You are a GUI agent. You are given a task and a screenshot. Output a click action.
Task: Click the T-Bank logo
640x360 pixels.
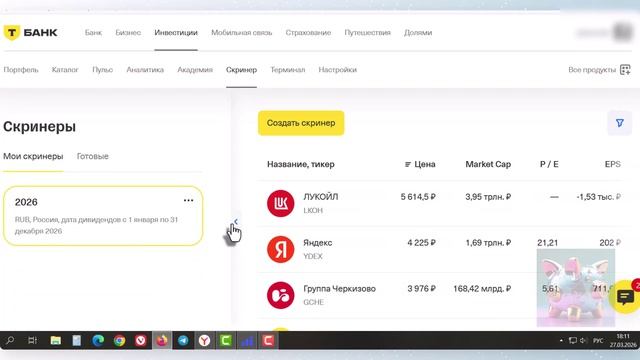(x=31, y=33)
